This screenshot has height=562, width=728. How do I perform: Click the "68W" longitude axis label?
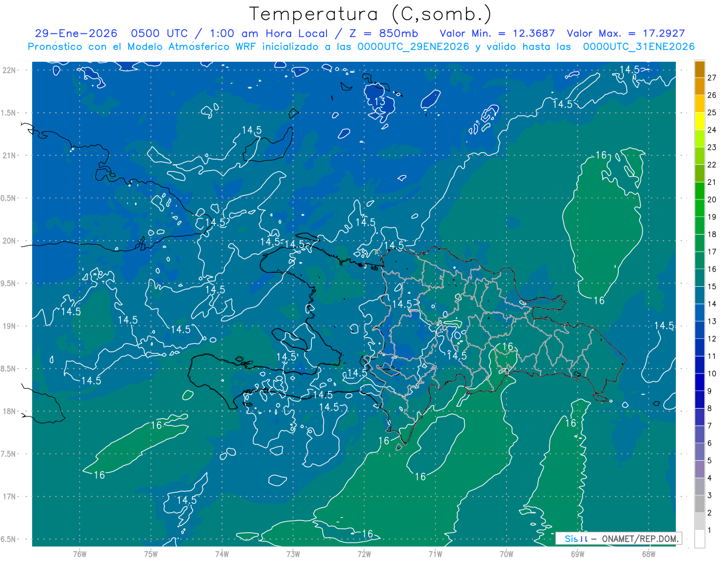click(649, 554)
